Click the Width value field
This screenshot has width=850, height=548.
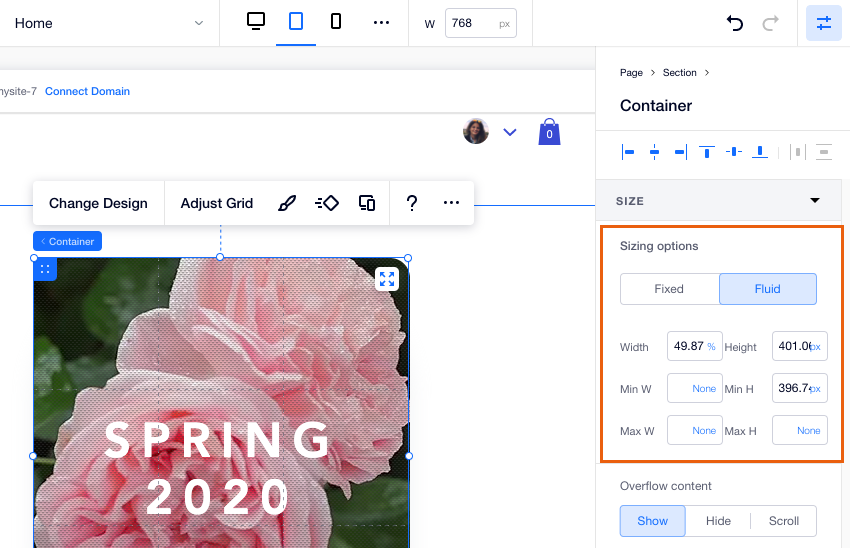click(x=694, y=346)
